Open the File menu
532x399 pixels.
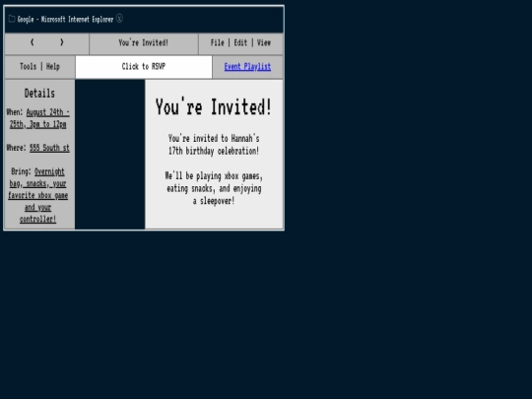[217, 42]
